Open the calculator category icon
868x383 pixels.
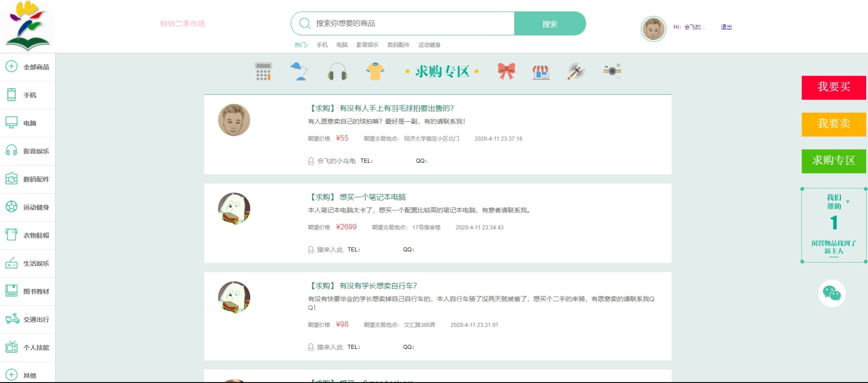tap(263, 71)
